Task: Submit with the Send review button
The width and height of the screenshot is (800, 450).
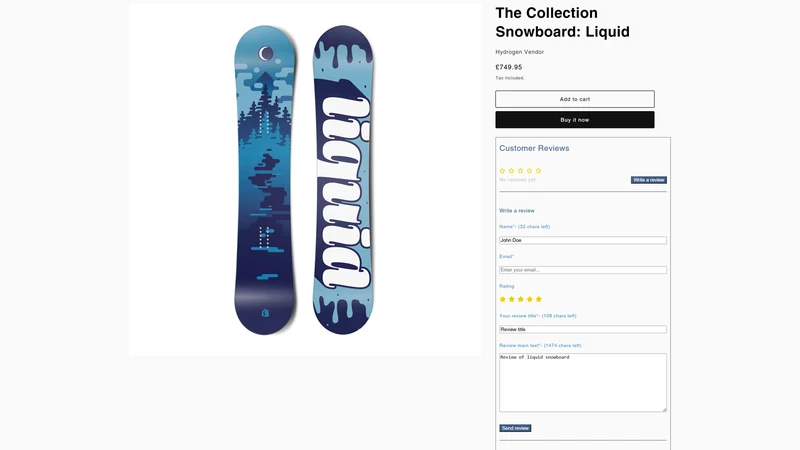Action: [515, 428]
